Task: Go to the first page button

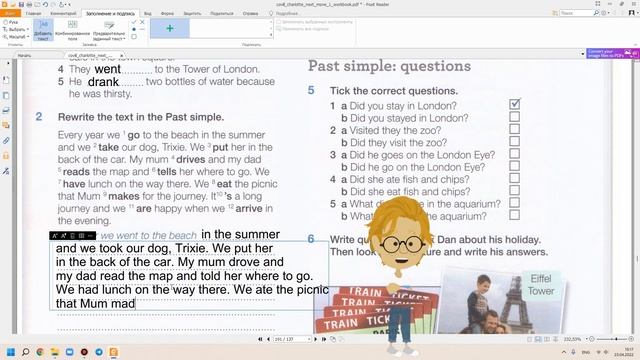Action: 260,339
